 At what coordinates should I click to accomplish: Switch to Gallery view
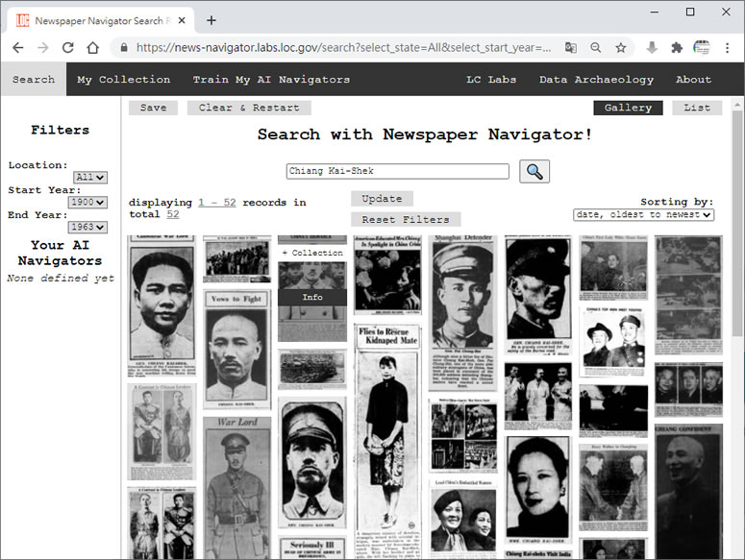coord(628,108)
